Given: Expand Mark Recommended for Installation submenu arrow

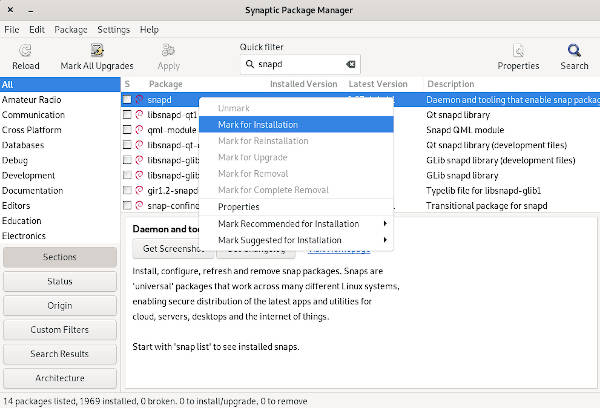Looking at the screenshot, I should click(x=385, y=224).
